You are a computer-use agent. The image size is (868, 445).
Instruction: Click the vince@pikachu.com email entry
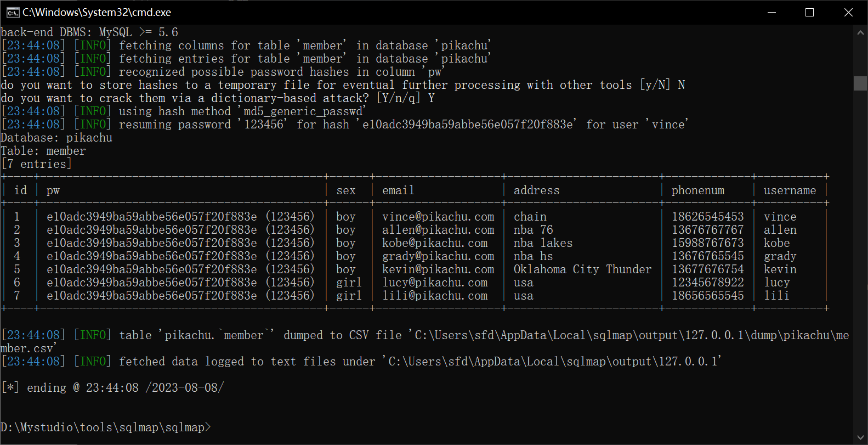click(x=438, y=217)
